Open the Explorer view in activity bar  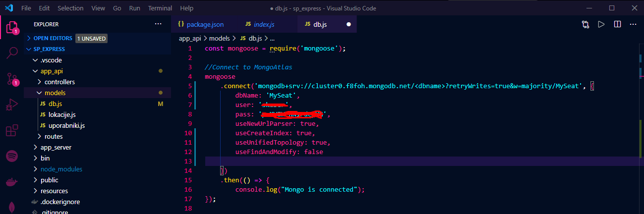coord(12,28)
